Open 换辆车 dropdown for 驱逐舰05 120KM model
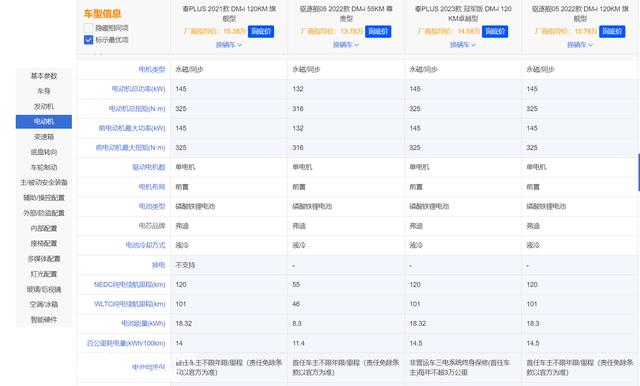Viewport: 640px width, 386px height. pyautogui.click(x=580, y=45)
